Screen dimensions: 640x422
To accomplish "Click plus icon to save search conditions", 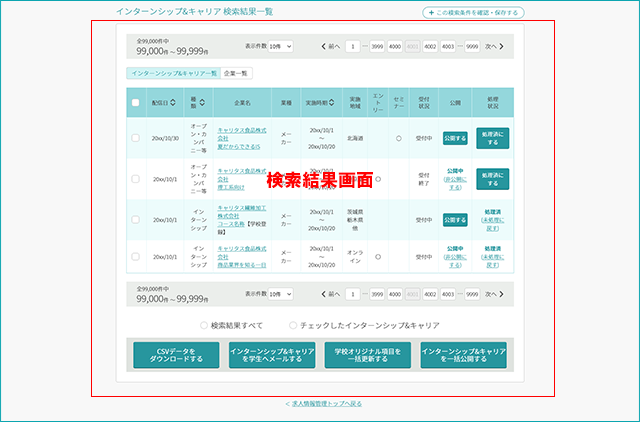I will [x=431, y=13].
